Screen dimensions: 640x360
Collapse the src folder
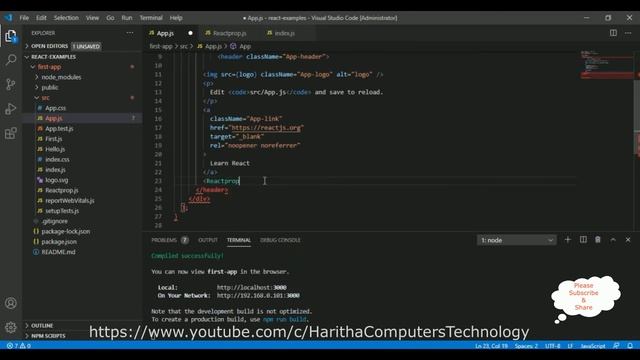pos(82,98)
